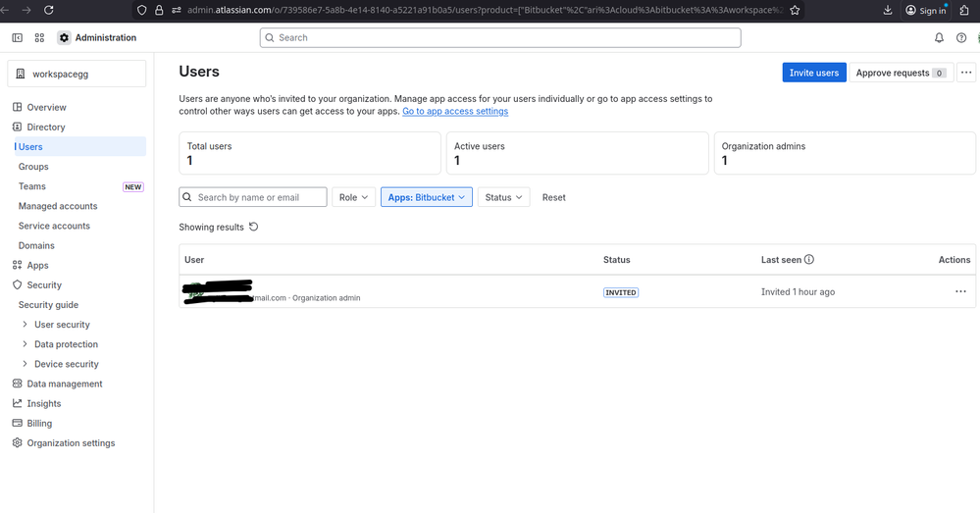The width and height of the screenshot is (980, 513).
Task: Open Organization settings in the sidebar
Action: (x=71, y=443)
